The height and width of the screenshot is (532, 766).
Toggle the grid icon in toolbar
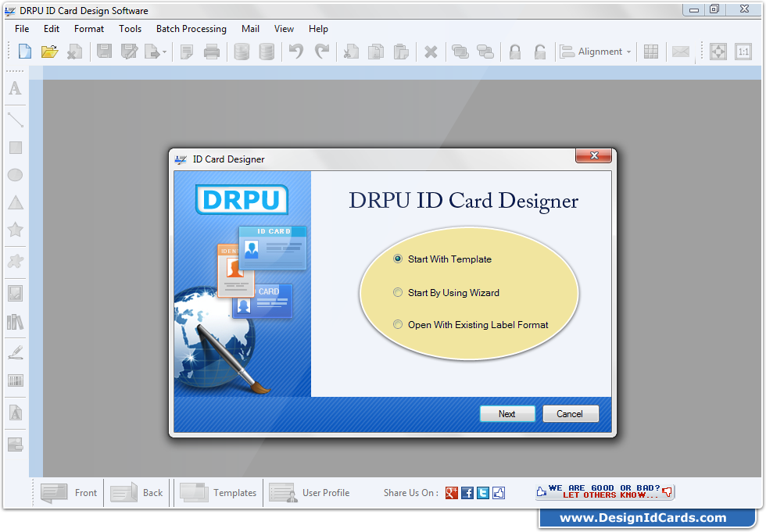click(x=650, y=52)
